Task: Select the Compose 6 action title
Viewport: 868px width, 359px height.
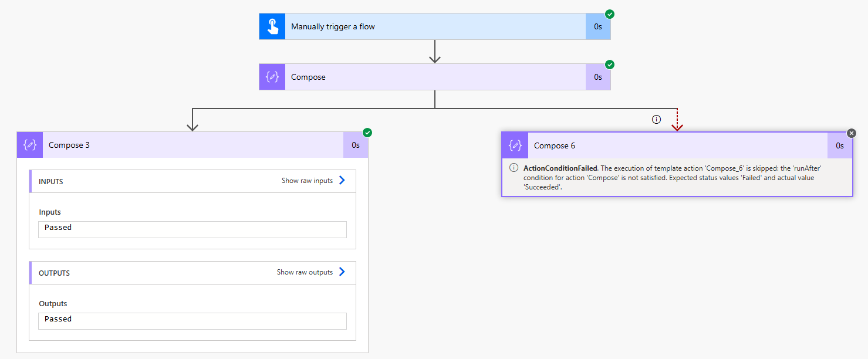Action: pyautogui.click(x=555, y=145)
